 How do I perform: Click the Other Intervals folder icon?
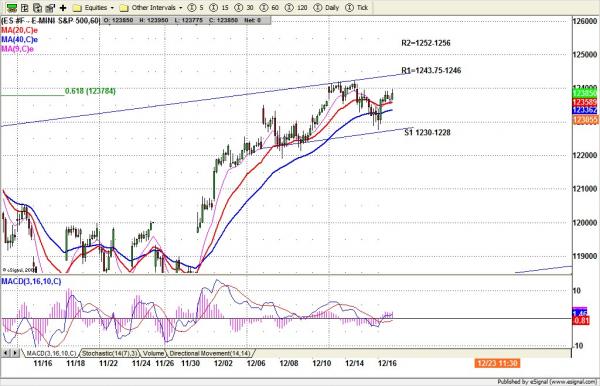click(x=124, y=8)
